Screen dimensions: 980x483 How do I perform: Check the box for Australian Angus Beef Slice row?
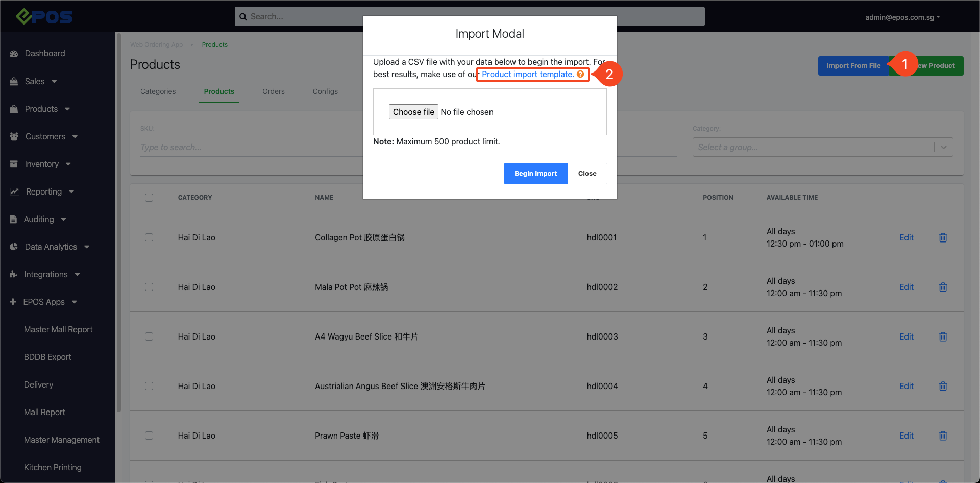click(149, 386)
